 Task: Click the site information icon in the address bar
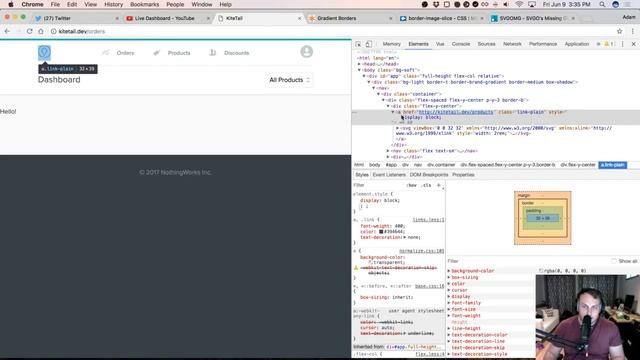(x=53, y=31)
